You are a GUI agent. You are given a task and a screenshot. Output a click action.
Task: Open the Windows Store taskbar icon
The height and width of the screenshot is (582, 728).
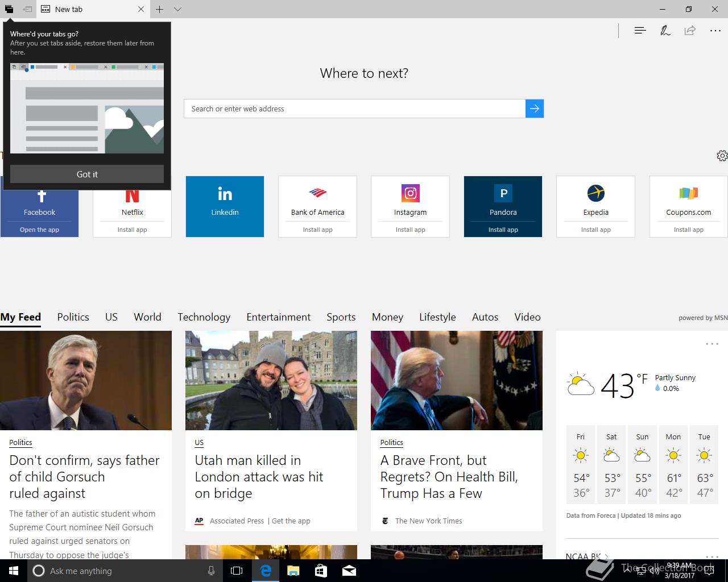(x=321, y=571)
